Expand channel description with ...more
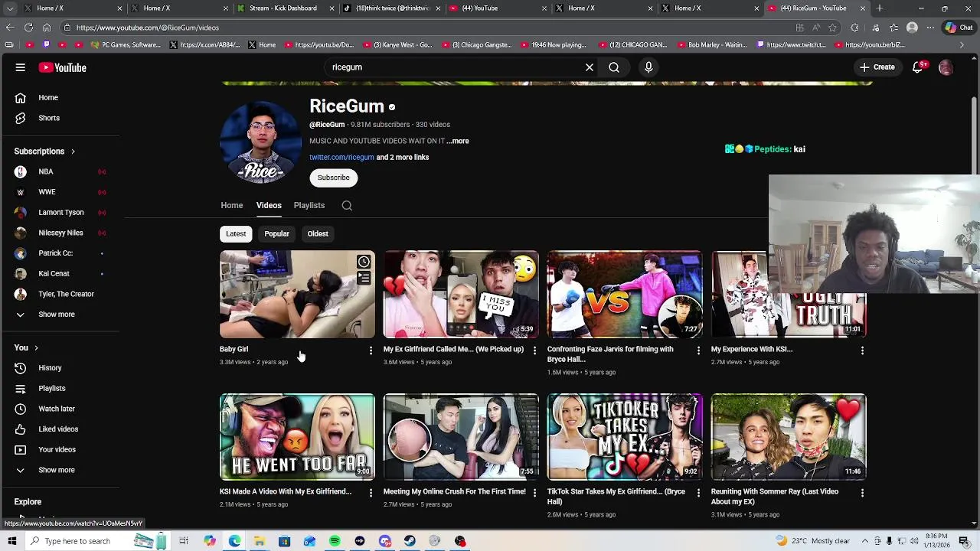 point(459,141)
